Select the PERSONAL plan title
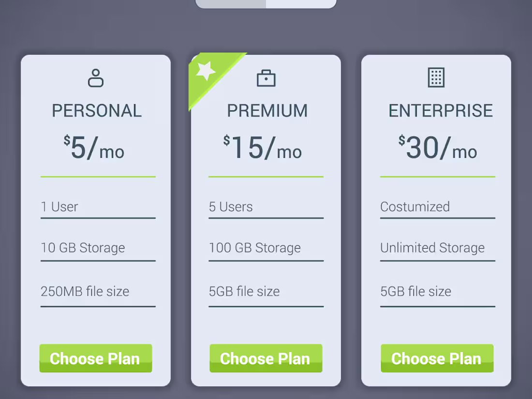Viewport: 532px width, 399px height. coord(96,110)
